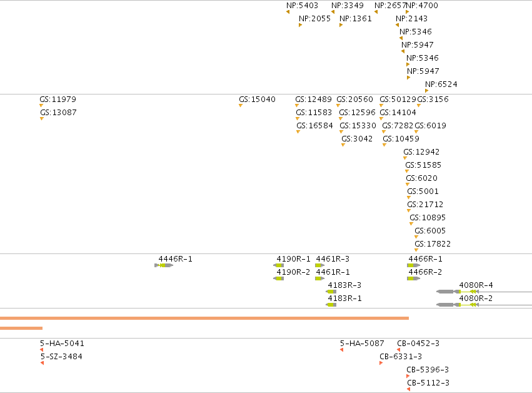
Task: Click the marker beneath GS:11979
Action: click(x=41, y=106)
